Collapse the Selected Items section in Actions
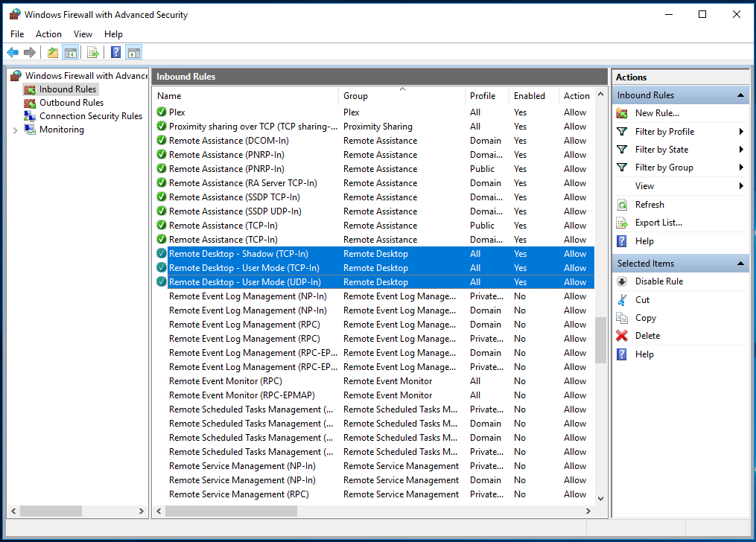The width and height of the screenshot is (756, 542). pos(740,264)
